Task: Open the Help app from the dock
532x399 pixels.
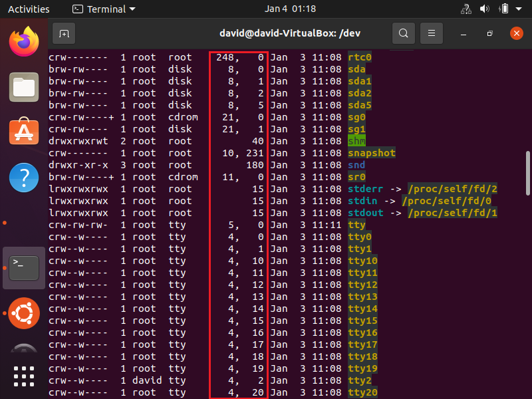Action: click(24, 177)
